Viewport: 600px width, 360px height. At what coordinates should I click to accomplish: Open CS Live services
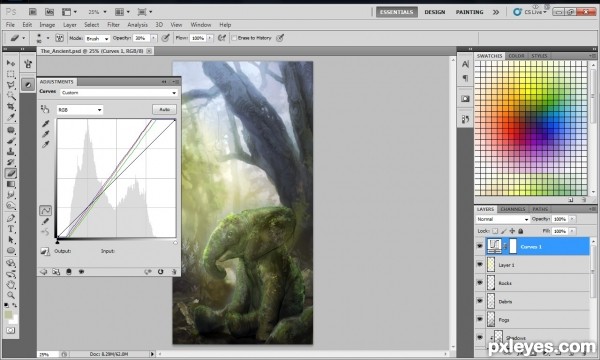click(530, 12)
